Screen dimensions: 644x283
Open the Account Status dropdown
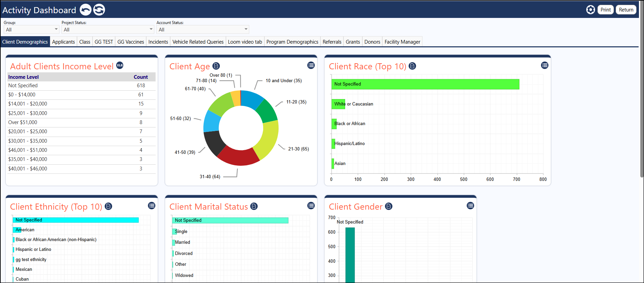coord(203,29)
